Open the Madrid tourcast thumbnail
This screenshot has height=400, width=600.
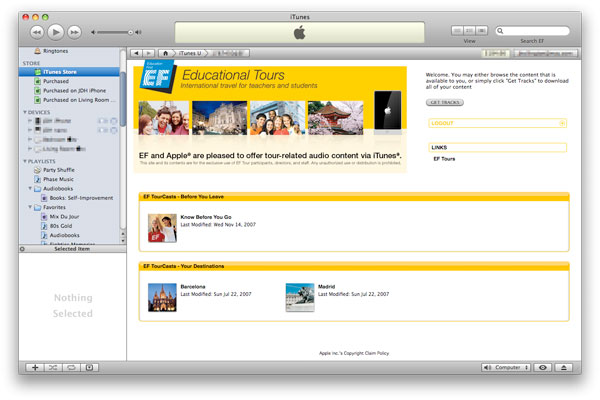pos(300,297)
